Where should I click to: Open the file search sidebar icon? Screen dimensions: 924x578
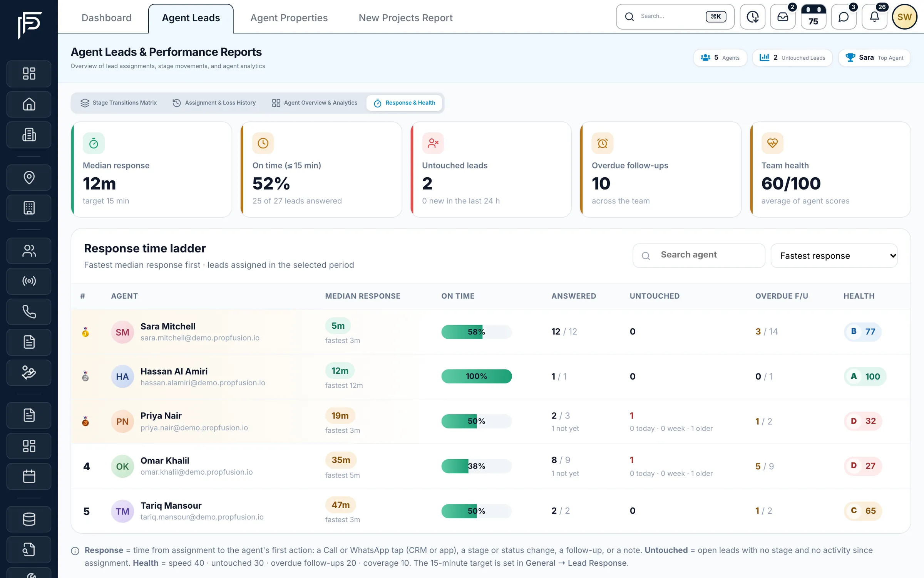29,549
